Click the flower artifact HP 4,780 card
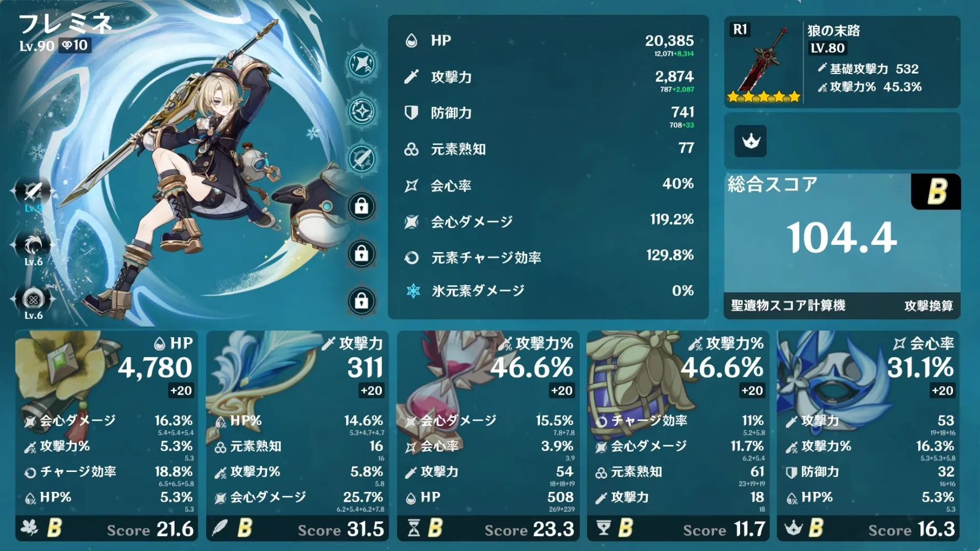The width and height of the screenshot is (980, 551). click(106, 435)
